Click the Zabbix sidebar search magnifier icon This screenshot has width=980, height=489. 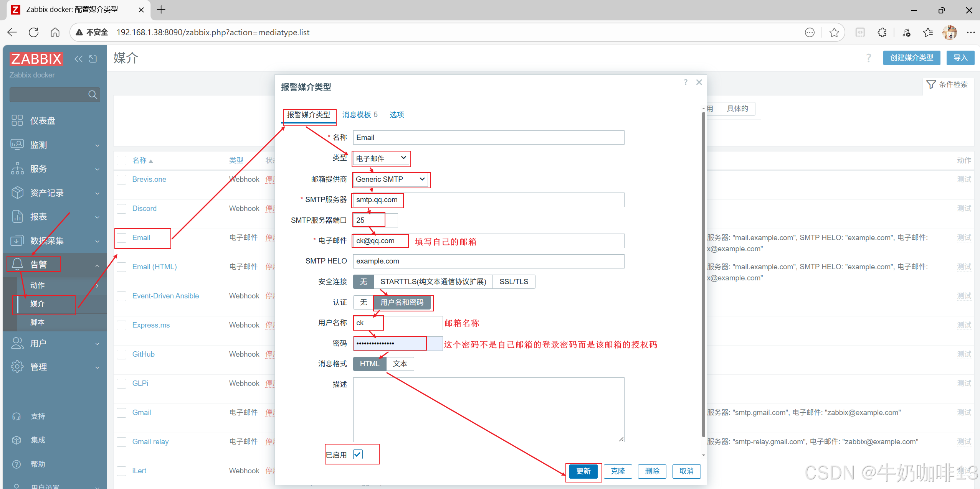point(93,95)
